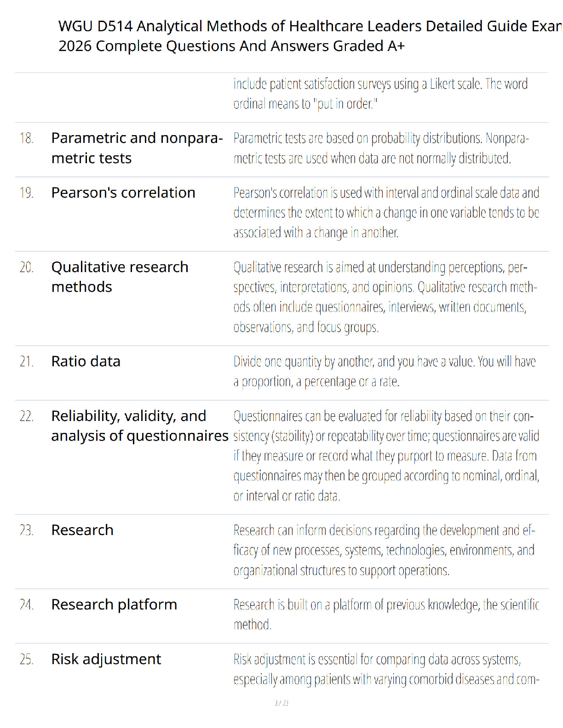563x728 pixels.
Task: Click the document title heading
Action: click(310, 36)
